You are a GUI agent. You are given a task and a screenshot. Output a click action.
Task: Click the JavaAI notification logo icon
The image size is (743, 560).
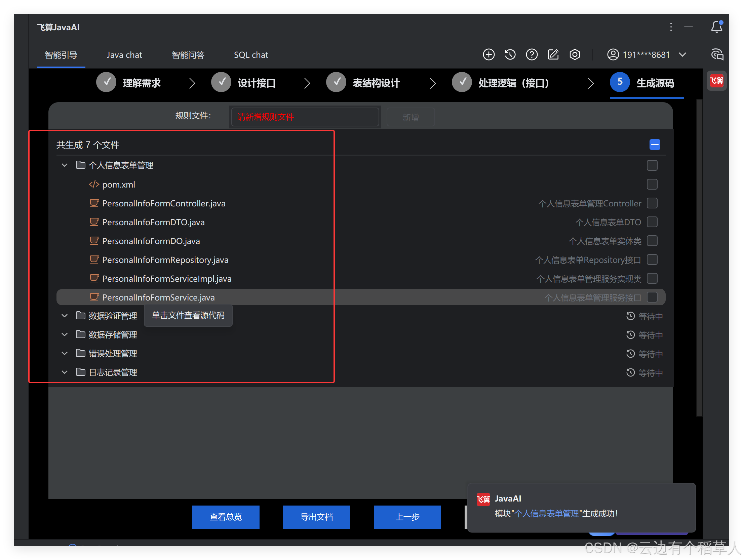tap(483, 499)
